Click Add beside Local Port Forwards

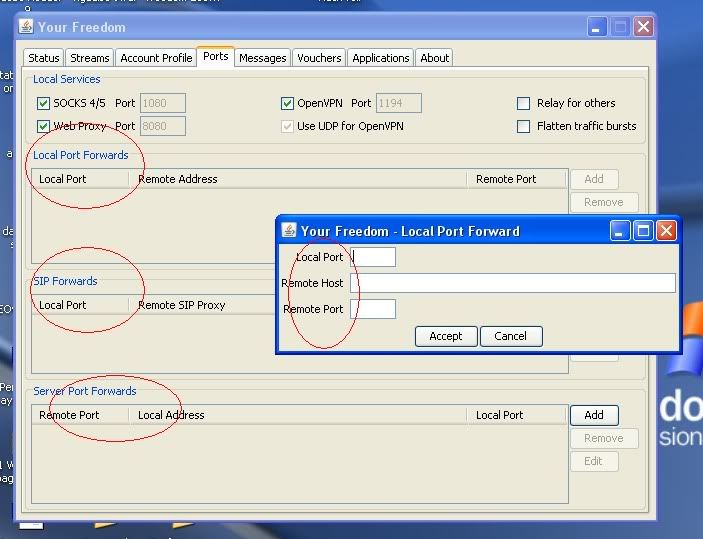595,179
